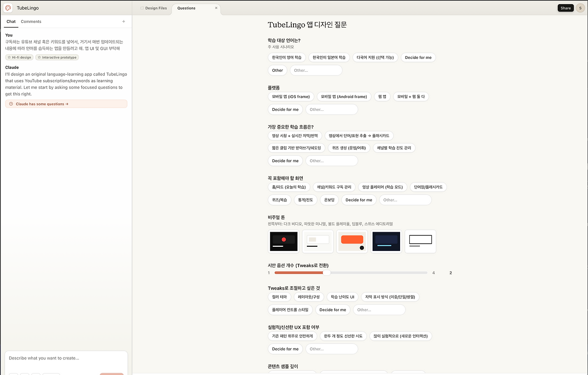Viewport: 588px width, 375px height.
Task: Select 모바일 앱 (Android frame) platform
Action: click(344, 97)
